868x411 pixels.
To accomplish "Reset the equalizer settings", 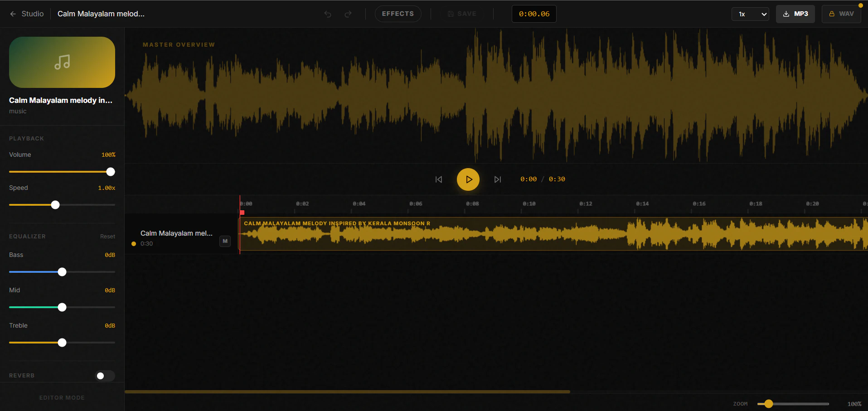I will click(x=107, y=237).
